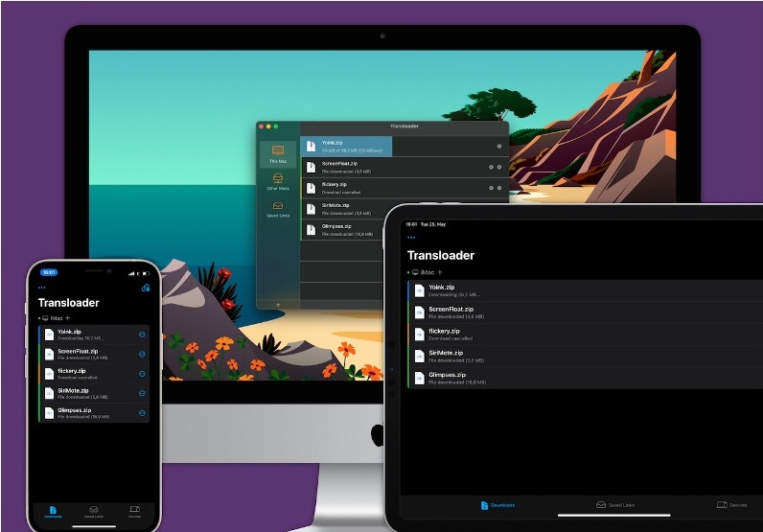This screenshot has width=763, height=532.
Task: Select ScreenFloat.zip name in Mac window
Action: coord(339,164)
